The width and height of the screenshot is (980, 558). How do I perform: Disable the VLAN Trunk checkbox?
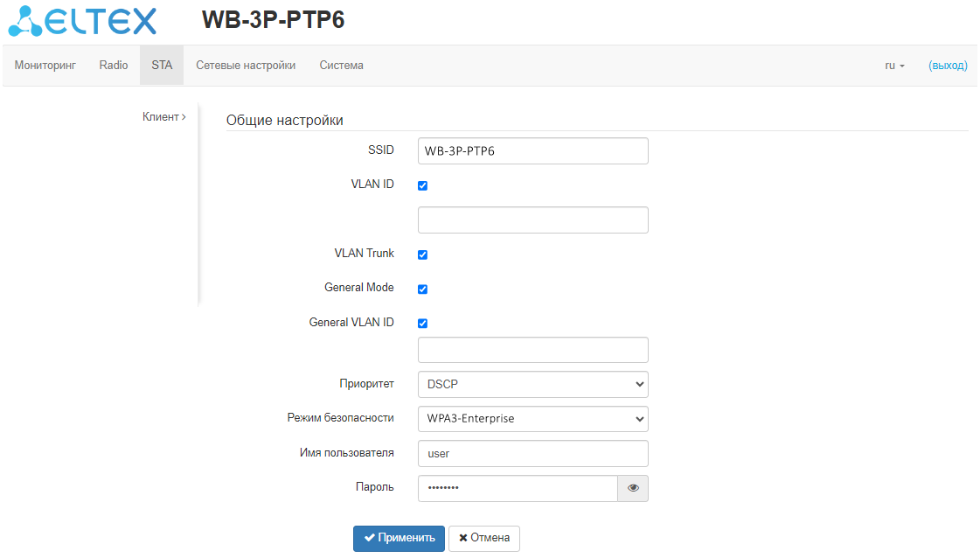click(423, 255)
